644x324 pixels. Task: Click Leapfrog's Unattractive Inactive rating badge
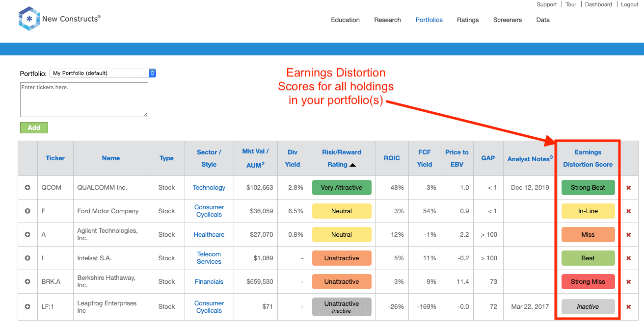[342, 307]
